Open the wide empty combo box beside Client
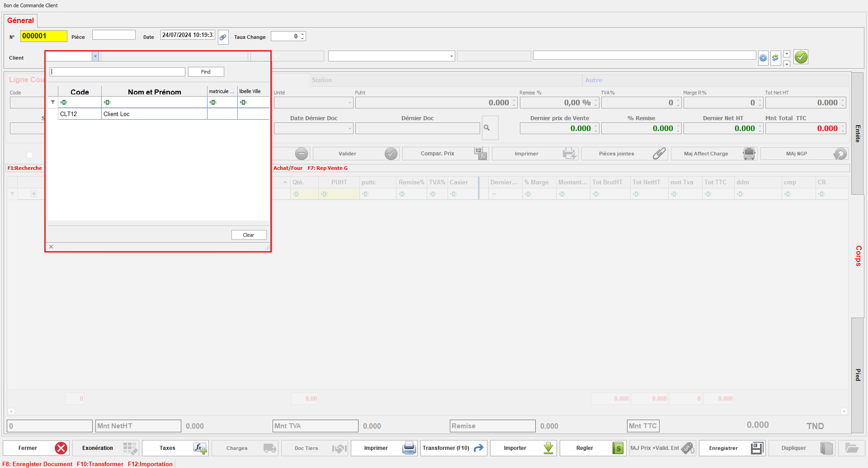The height and width of the screenshot is (468, 868). coord(392,56)
